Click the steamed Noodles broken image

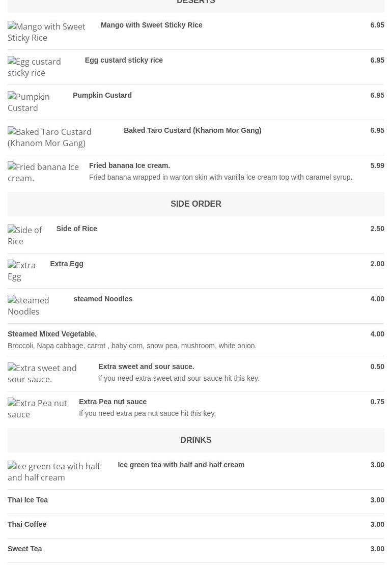pos(29,306)
